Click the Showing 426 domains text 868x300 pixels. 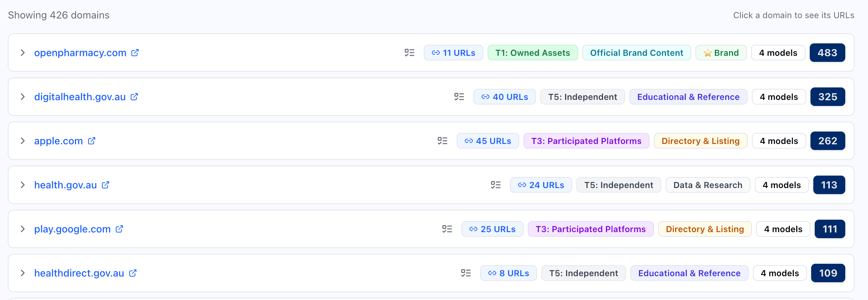59,15
